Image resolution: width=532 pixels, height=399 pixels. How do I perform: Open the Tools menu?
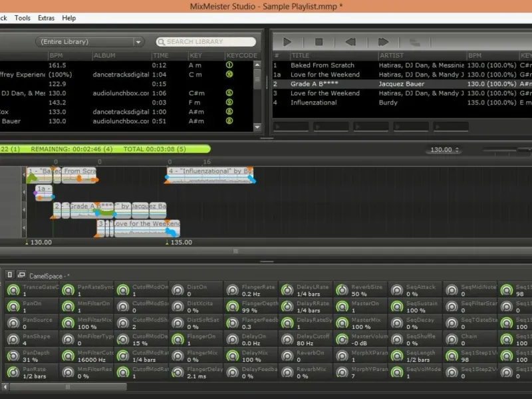pos(23,18)
